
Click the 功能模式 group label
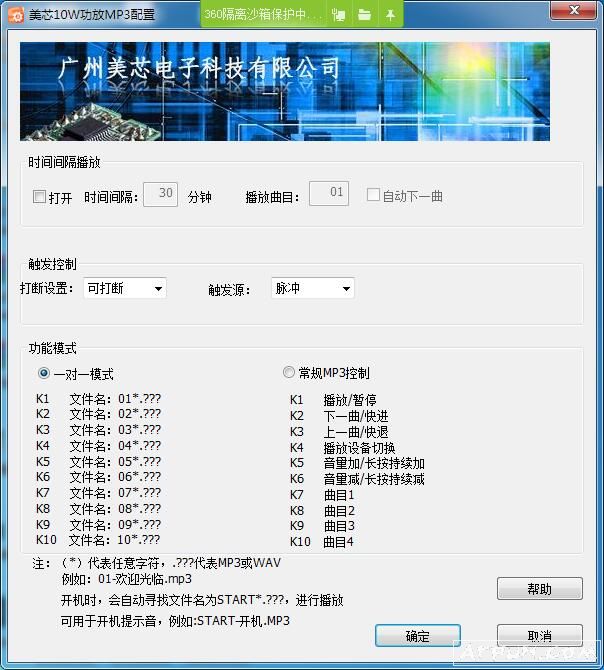52,348
